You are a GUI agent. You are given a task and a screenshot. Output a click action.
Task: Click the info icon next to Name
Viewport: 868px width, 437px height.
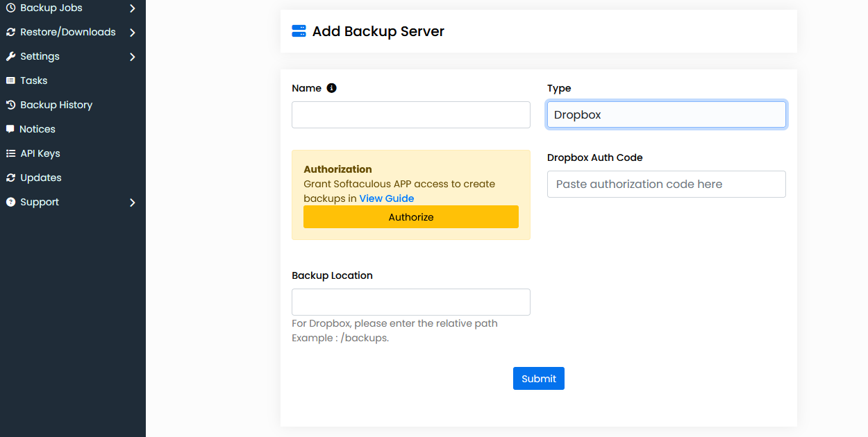[x=331, y=88]
